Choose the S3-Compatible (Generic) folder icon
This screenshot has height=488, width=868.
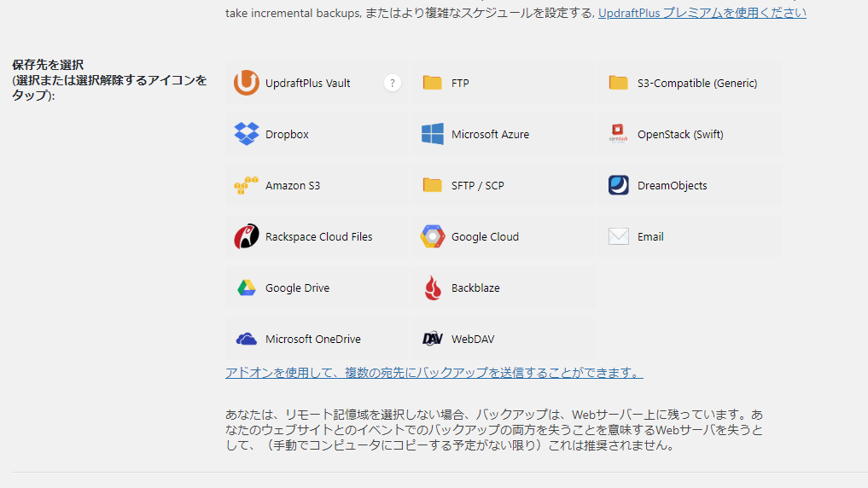(x=619, y=83)
